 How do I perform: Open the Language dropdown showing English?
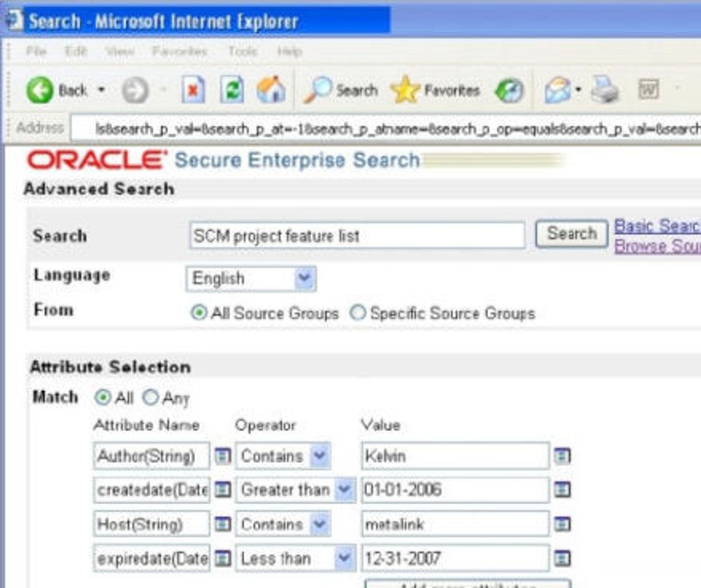(251, 279)
